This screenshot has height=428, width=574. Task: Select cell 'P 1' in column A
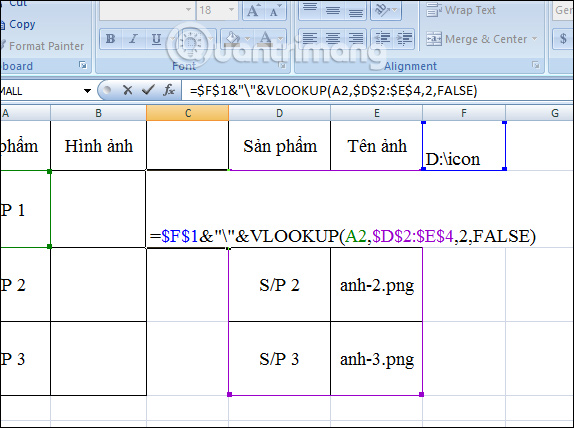click(x=25, y=209)
